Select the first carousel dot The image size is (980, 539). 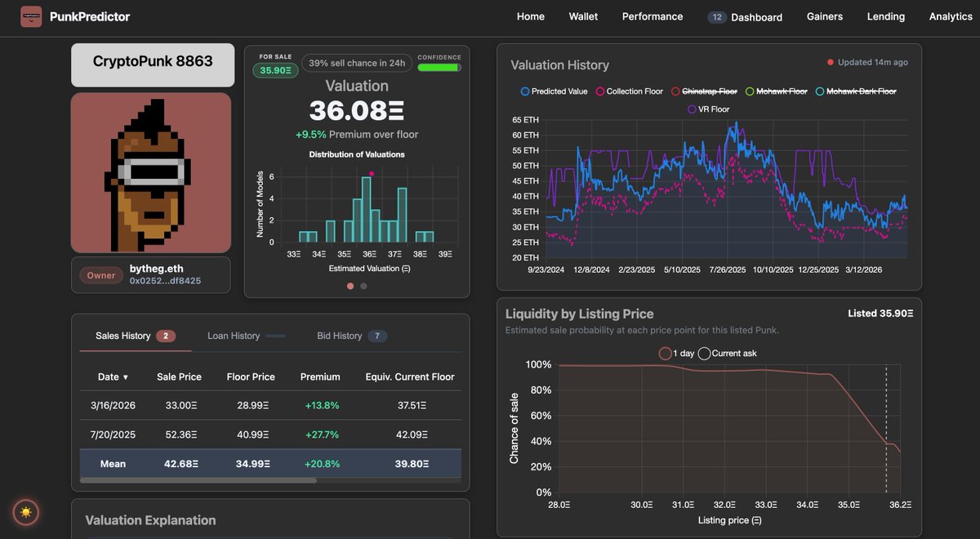[x=350, y=286]
